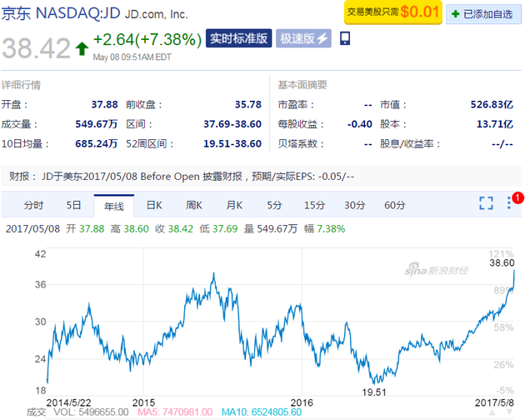The height and width of the screenshot is (420, 525).
Task: Click the MA10: 6524805.60 indicator label
Action: point(262,412)
